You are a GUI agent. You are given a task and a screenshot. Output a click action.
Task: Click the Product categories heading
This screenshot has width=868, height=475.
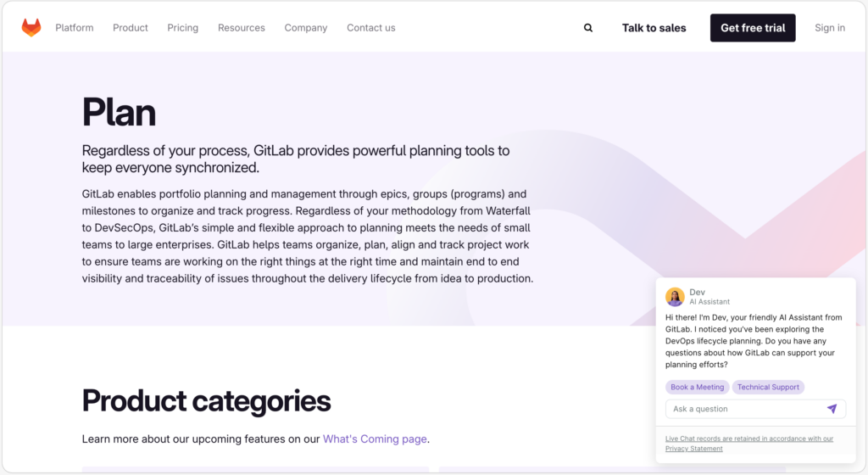(x=206, y=400)
